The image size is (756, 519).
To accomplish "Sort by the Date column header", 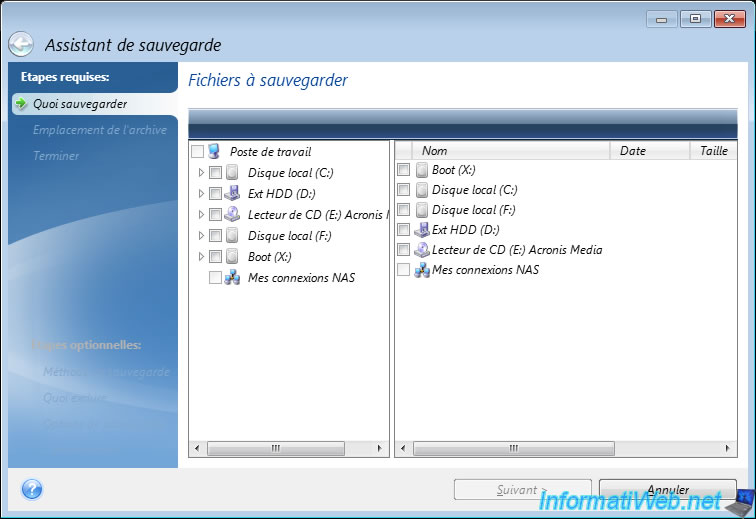I will (648, 151).
